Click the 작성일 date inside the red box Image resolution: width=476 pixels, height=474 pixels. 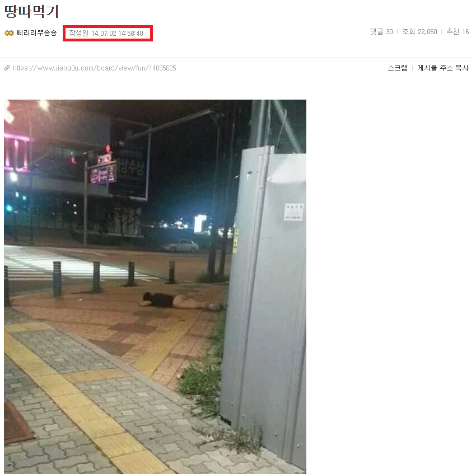point(106,34)
